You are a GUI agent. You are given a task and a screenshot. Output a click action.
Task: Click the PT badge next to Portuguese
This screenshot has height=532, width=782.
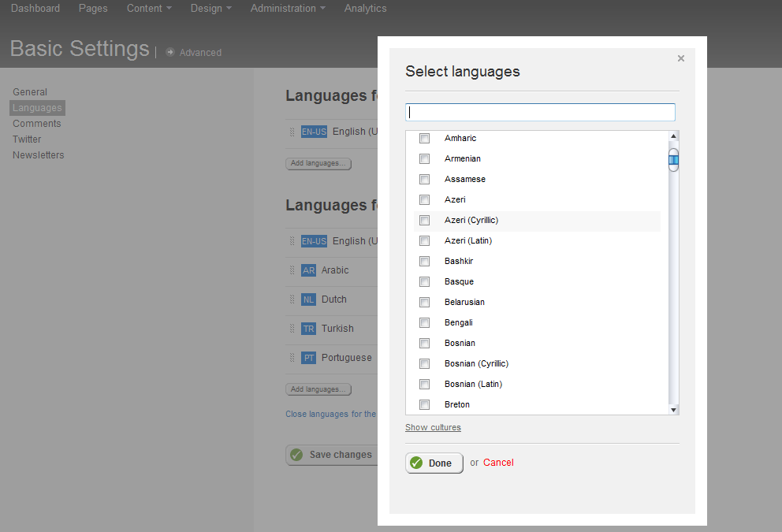[x=308, y=357]
